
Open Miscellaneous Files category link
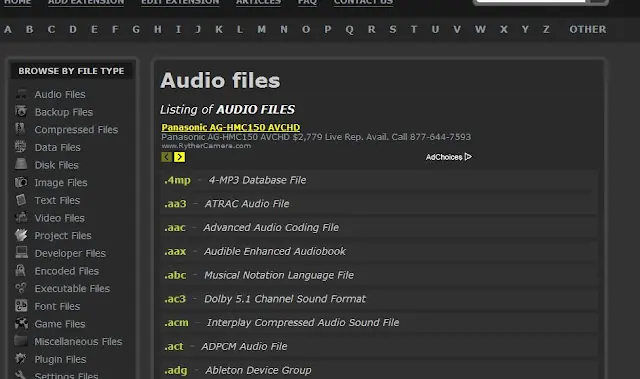78,341
